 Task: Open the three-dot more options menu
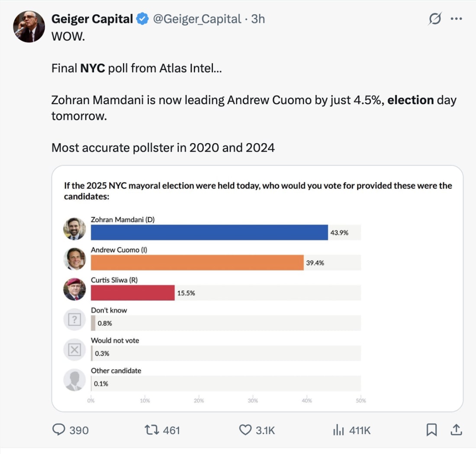(456, 19)
